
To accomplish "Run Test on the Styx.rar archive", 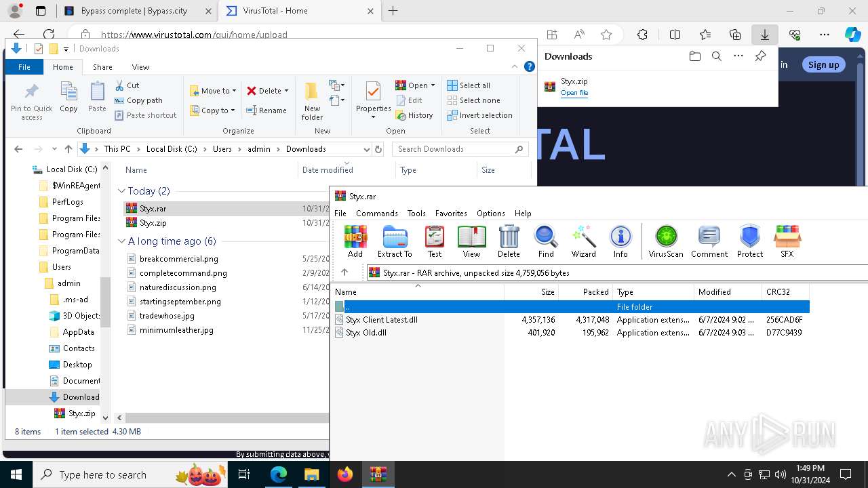I will [x=435, y=242].
